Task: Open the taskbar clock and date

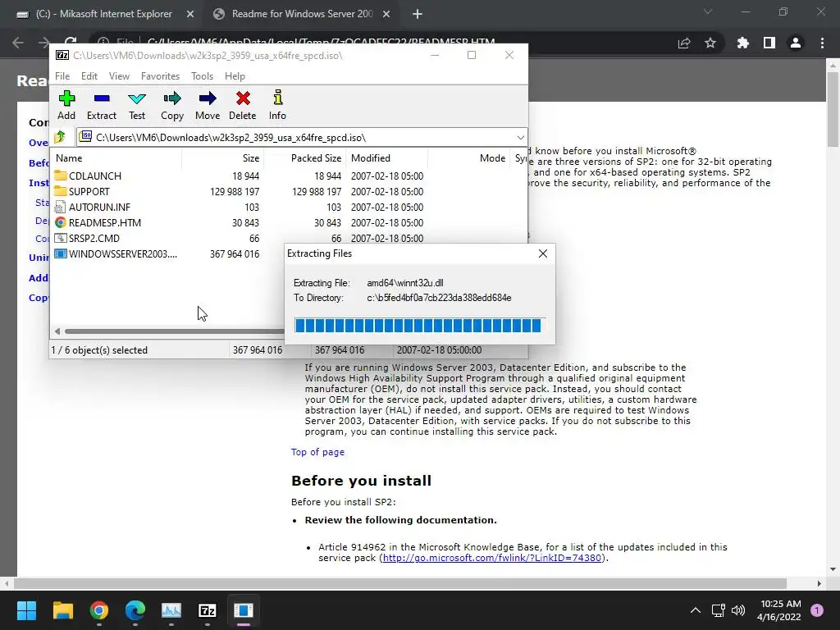Action: tap(779, 610)
